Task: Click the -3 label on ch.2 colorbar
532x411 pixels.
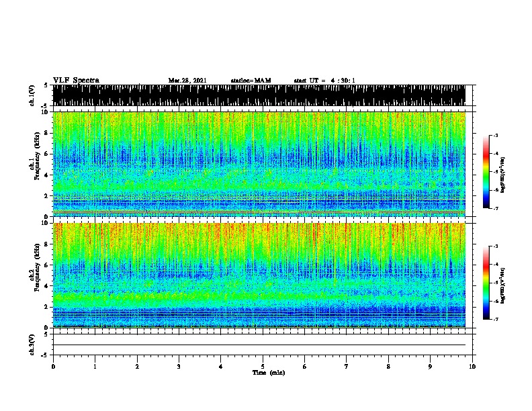Action: (x=496, y=246)
